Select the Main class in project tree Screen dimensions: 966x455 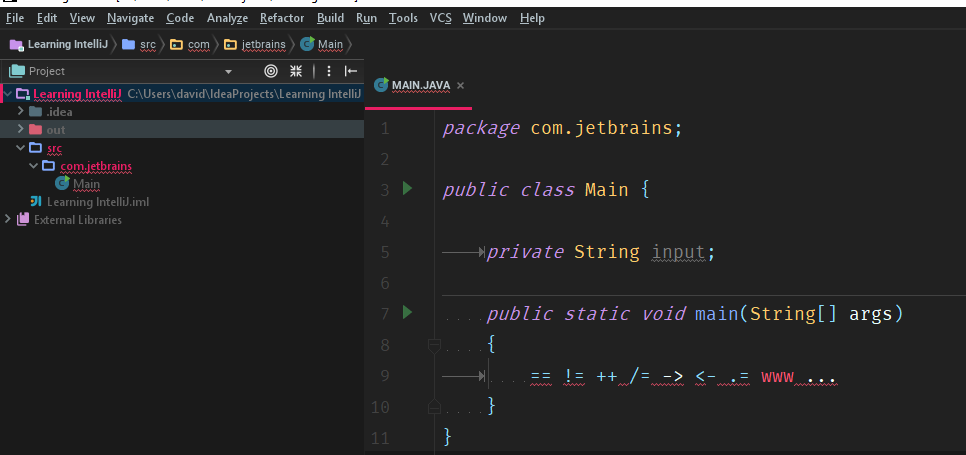tap(86, 184)
